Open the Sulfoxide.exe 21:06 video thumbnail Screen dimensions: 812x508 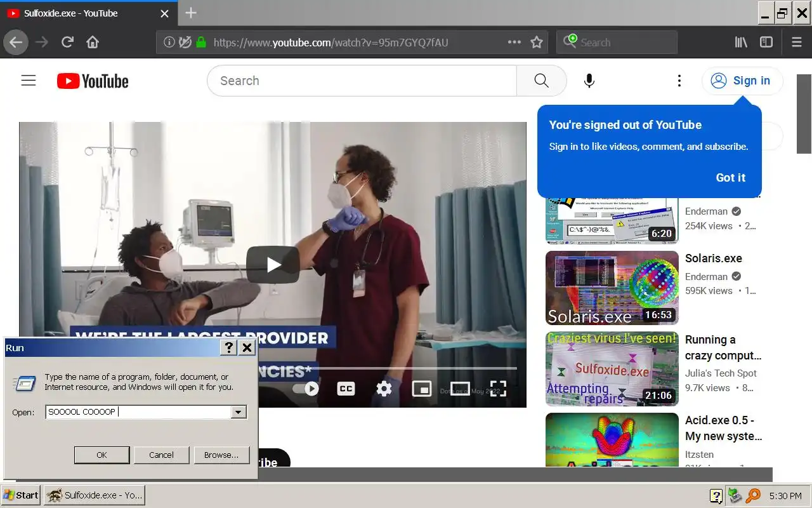[x=612, y=369]
